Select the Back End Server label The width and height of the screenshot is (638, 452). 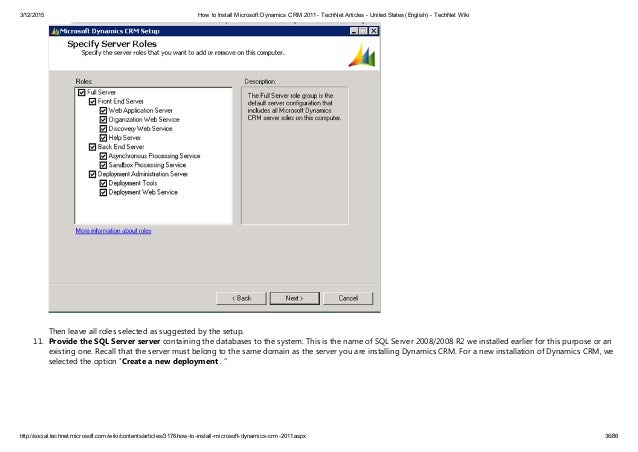pos(121,147)
